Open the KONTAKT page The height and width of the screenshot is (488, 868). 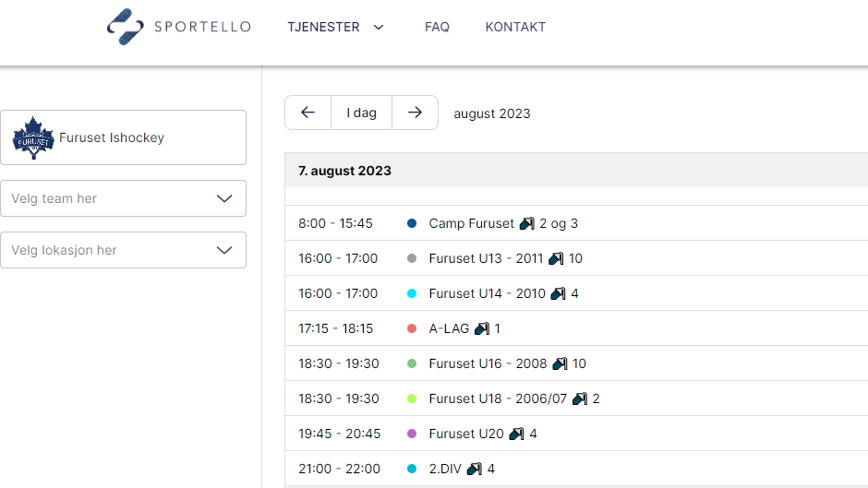[x=515, y=27]
